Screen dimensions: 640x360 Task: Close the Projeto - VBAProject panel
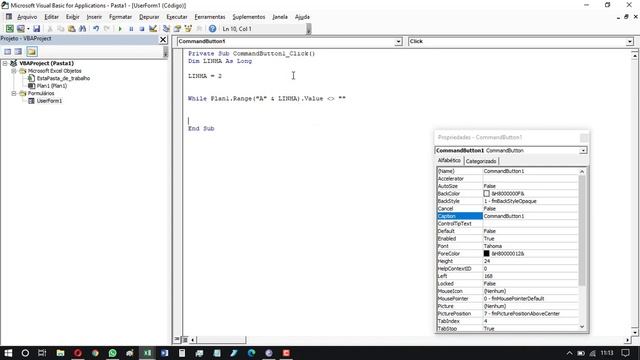[163, 39]
